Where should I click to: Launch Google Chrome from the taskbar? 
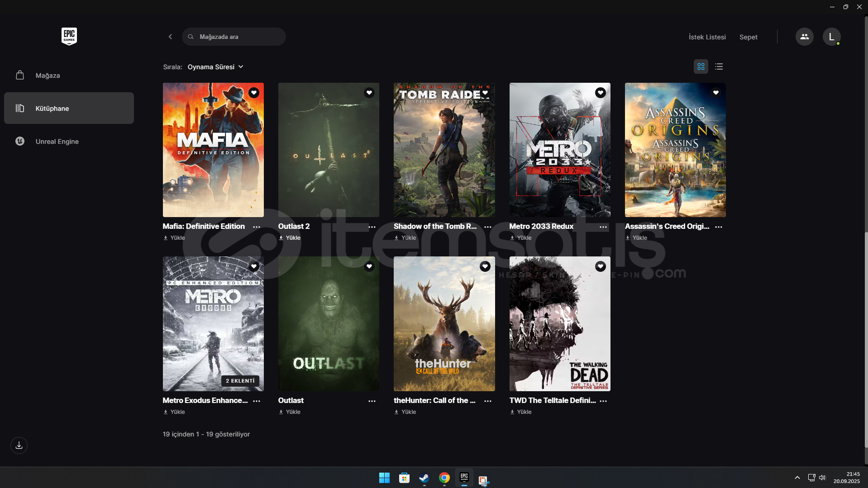[x=444, y=478]
